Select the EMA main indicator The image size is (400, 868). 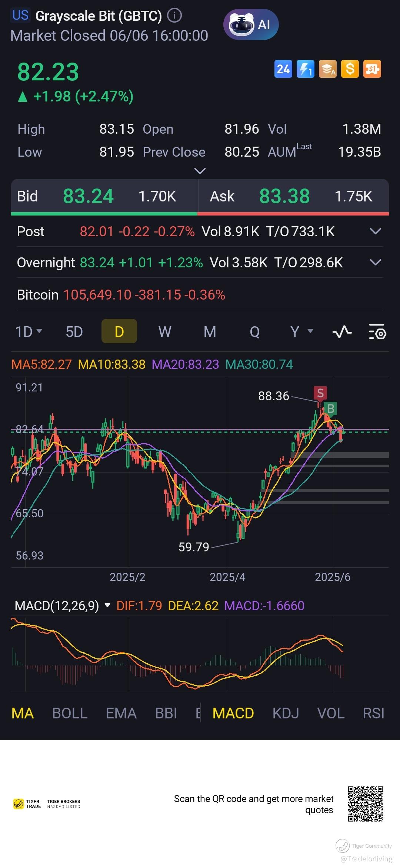[x=121, y=713]
